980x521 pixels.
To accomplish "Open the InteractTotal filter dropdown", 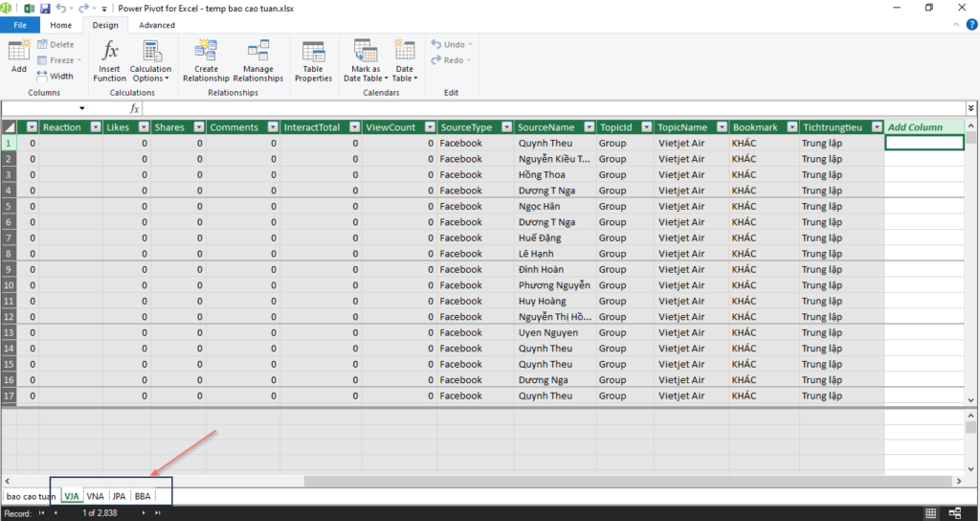I will 354,127.
